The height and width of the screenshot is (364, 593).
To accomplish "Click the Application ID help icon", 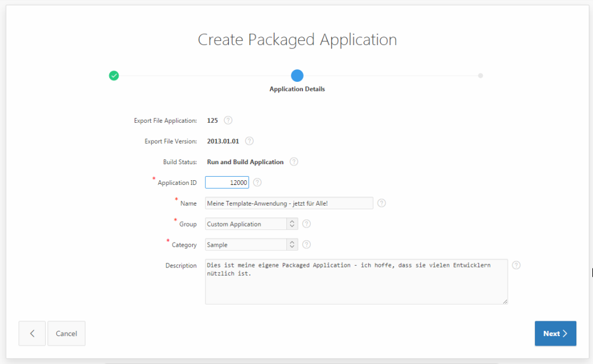I will (257, 183).
